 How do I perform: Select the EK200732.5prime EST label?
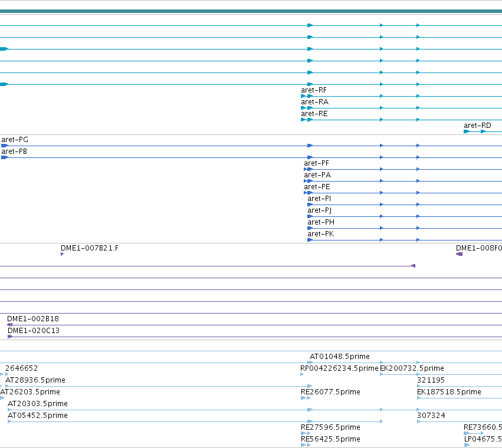pyautogui.click(x=412, y=368)
